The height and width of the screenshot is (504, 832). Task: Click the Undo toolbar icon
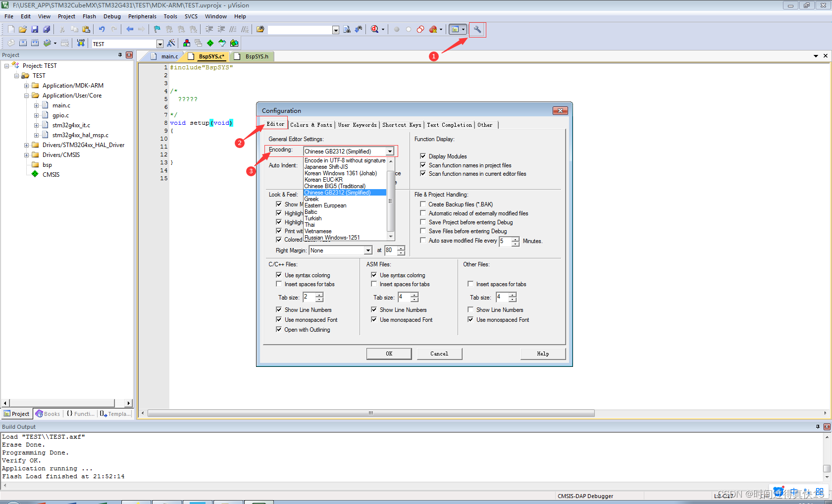point(102,29)
